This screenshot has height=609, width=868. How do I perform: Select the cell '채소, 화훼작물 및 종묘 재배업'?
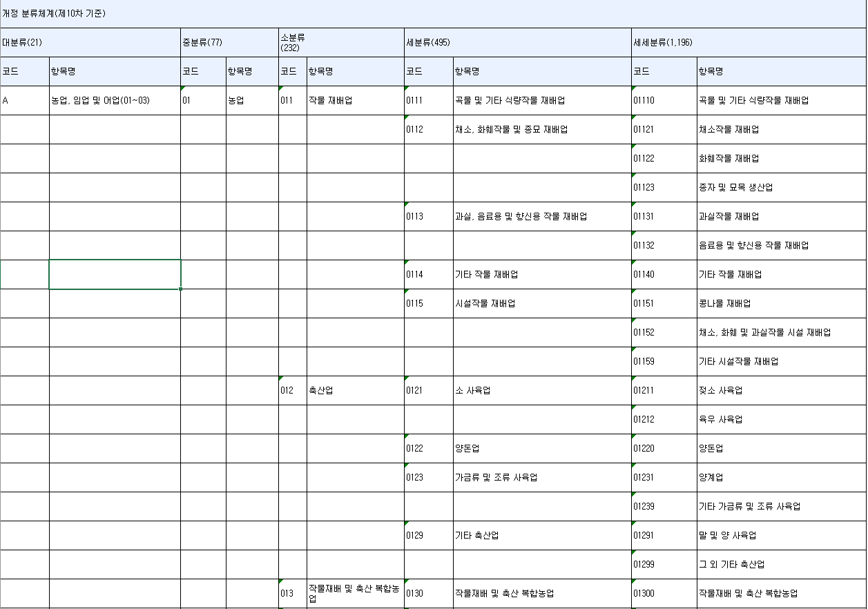pyautogui.click(x=542, y=129)
